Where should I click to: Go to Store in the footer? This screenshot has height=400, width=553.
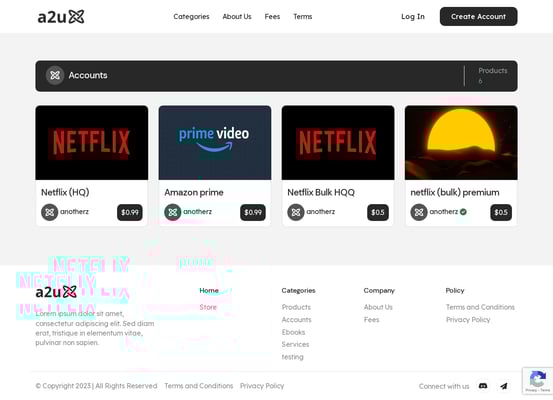click(x=208, y=307)
